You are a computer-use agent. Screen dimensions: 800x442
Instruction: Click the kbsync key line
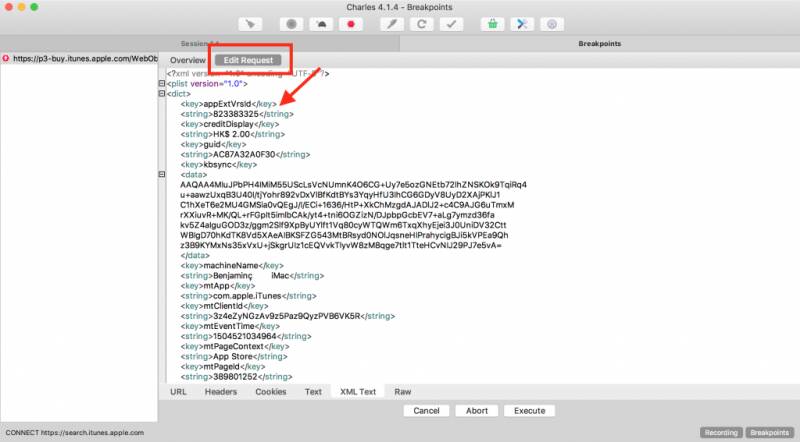[x=219, y=164]
